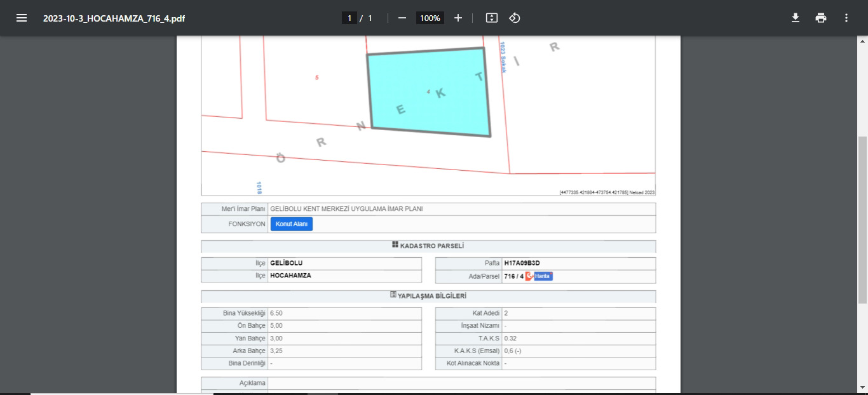The image size is (868, 395).
Task: Select the 100% zoom level field
Action: pyautogui.click(x=430, y=18)
